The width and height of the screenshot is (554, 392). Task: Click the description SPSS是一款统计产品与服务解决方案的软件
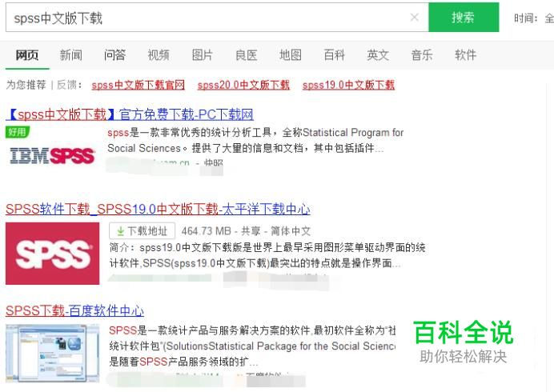pyautogui.click(x=252, y=346)
